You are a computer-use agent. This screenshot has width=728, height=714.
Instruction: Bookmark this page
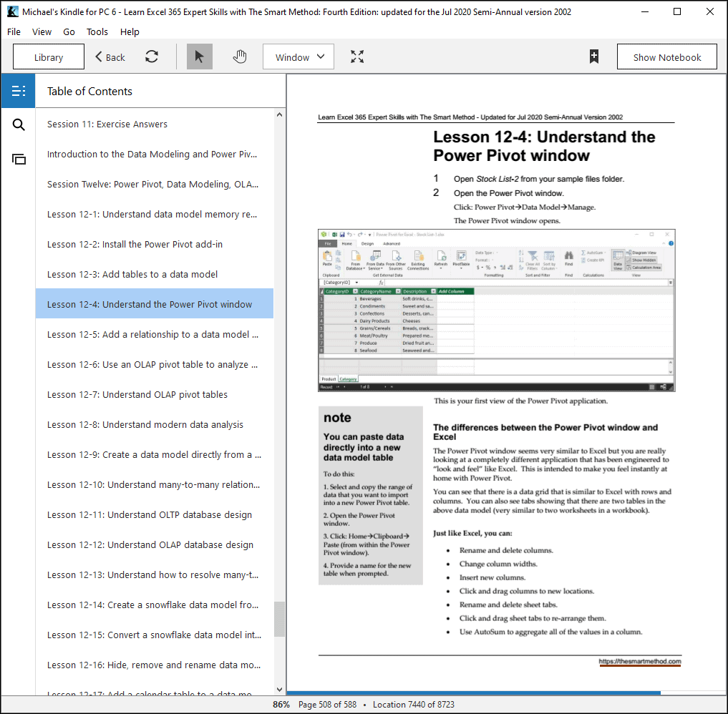[594, 57]
